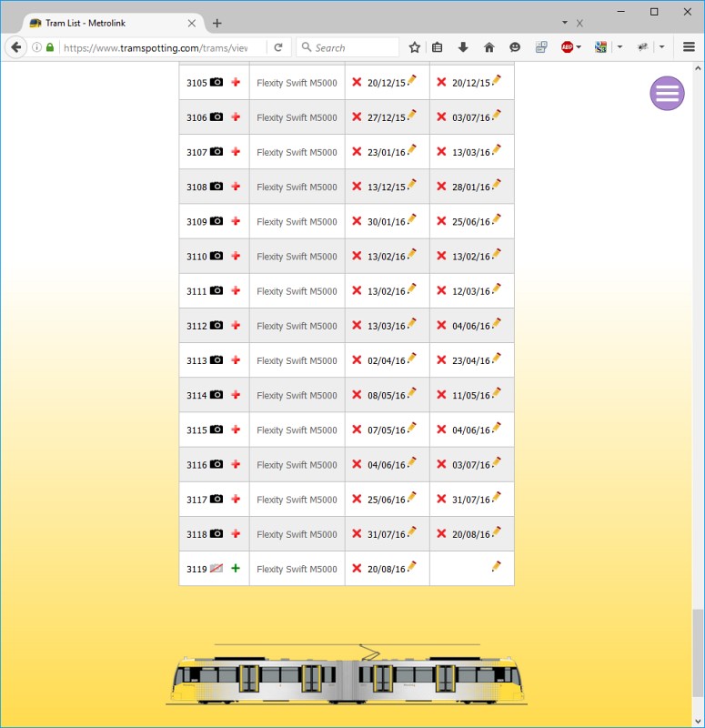705x728 pixels.
Task: Click Flexity Swift M5000 in row 3117
Action: coord(297,500)
